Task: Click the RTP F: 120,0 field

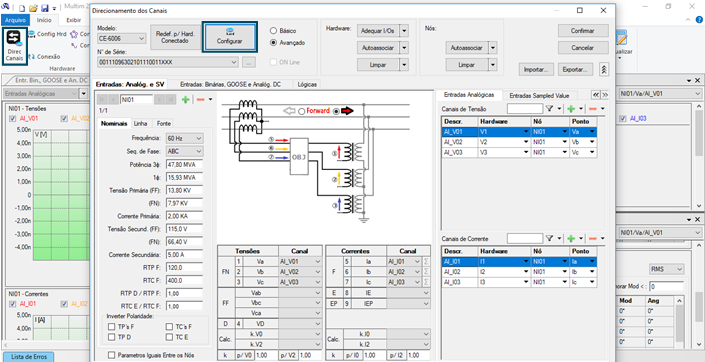Action: [x=184, y=268]
